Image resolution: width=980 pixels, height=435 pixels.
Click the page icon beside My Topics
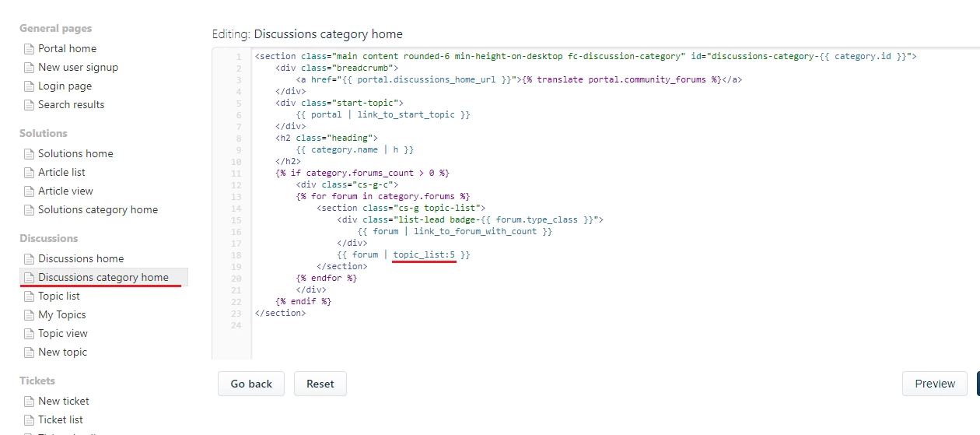[x=30, y=315]
